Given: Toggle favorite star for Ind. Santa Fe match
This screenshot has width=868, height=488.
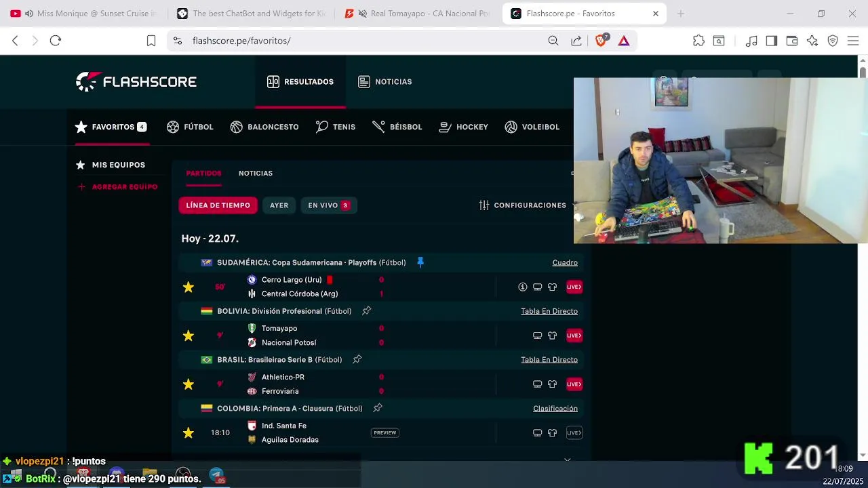Looking at the screenshot, I should [189, 432].
